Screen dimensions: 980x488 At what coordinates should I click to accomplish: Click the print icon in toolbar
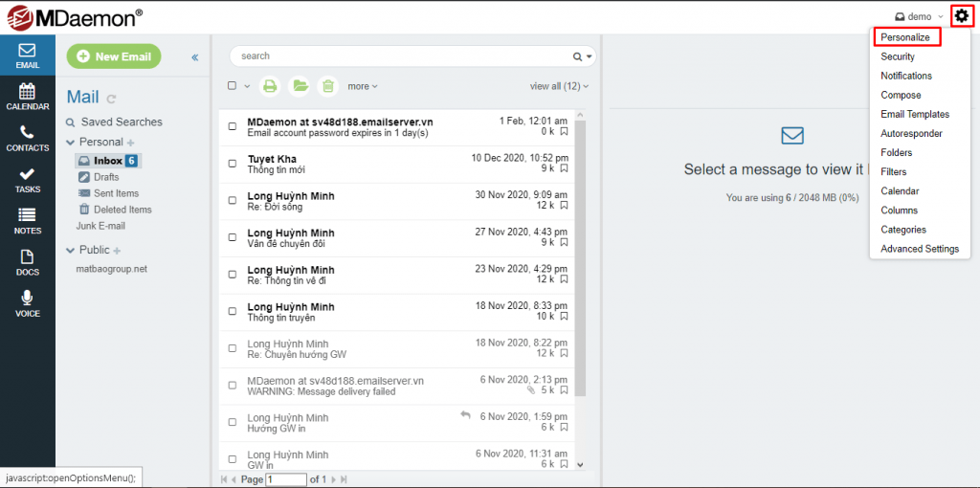pyautogui.click(x=270, y=86)
